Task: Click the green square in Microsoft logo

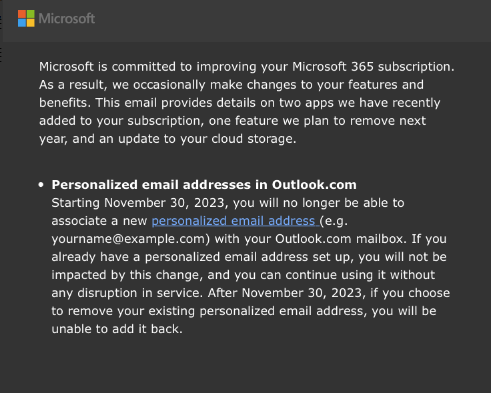Action: 30,14
